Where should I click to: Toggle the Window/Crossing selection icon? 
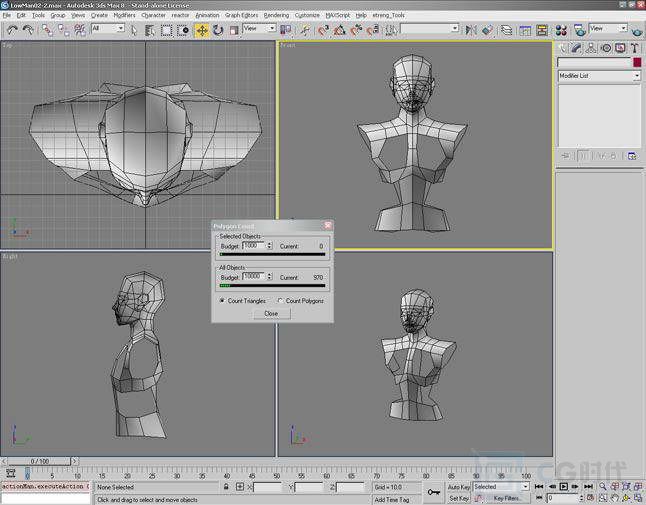click(x=183, y=30)
